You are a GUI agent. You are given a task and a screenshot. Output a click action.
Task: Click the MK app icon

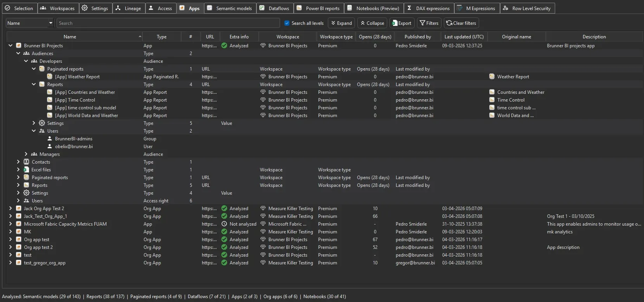pyautogui.click(x=19, y=232)
